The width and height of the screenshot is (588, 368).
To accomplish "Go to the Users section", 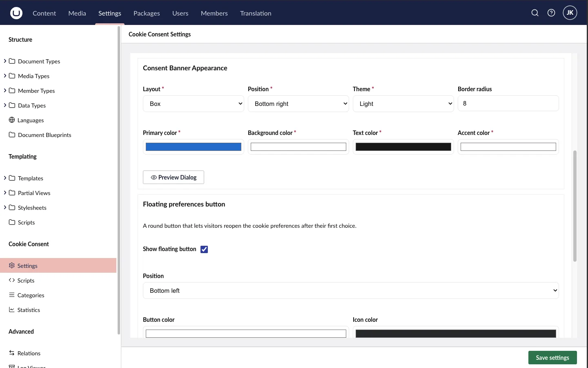I will point(180,13).
